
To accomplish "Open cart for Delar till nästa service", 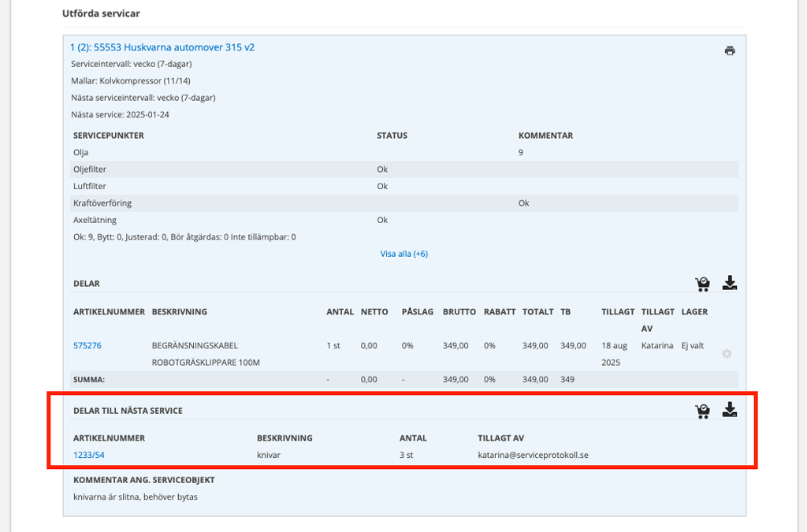I will click(702, 411).
